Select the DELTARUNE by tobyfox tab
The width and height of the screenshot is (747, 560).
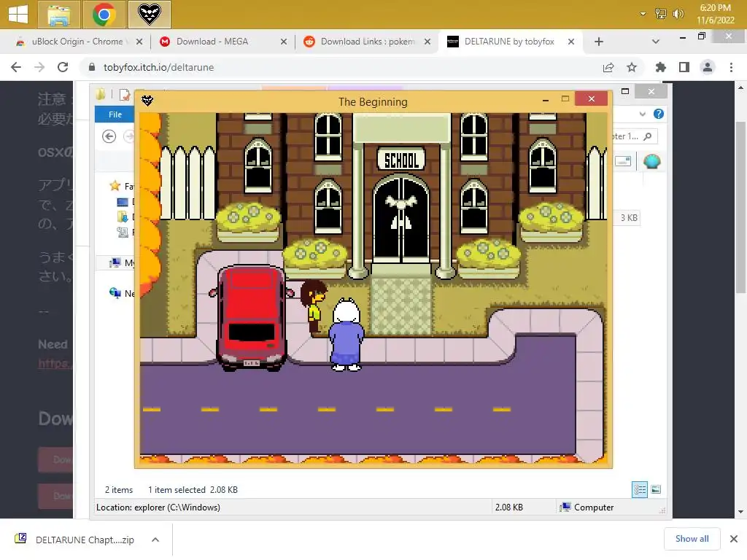point(508,42)
